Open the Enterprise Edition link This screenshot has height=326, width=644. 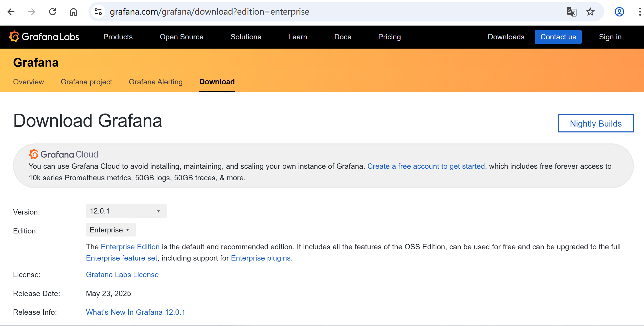click(130, 247)
